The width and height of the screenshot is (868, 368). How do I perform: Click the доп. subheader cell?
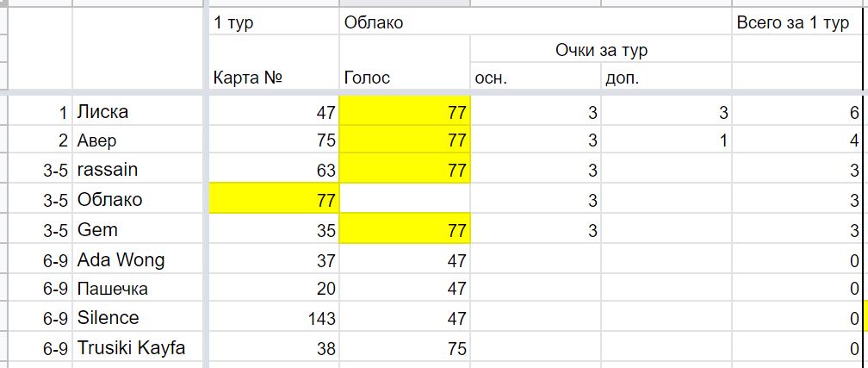[x=666, y=75]
